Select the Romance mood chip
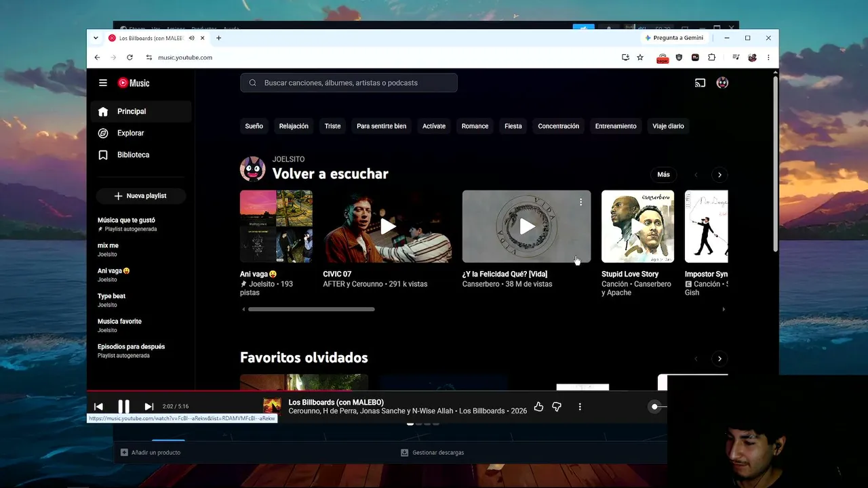 pyautogui.click(x=475, y=126)
